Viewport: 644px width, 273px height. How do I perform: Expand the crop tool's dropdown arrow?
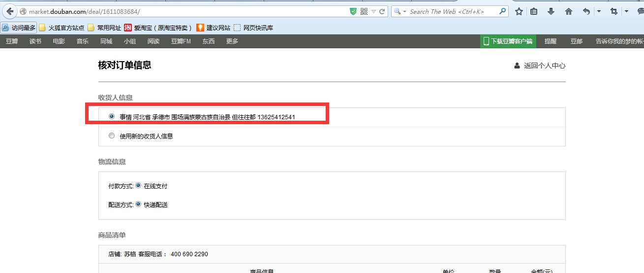(627, 11)
